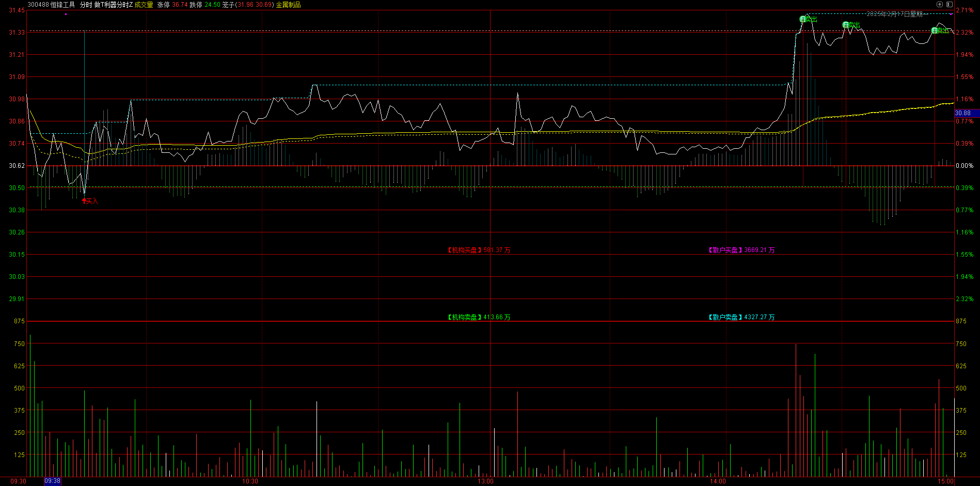The image size is (980, 486).
Task: Click the 笼子(31.96 30.69) price cage text
Action: 248,5
